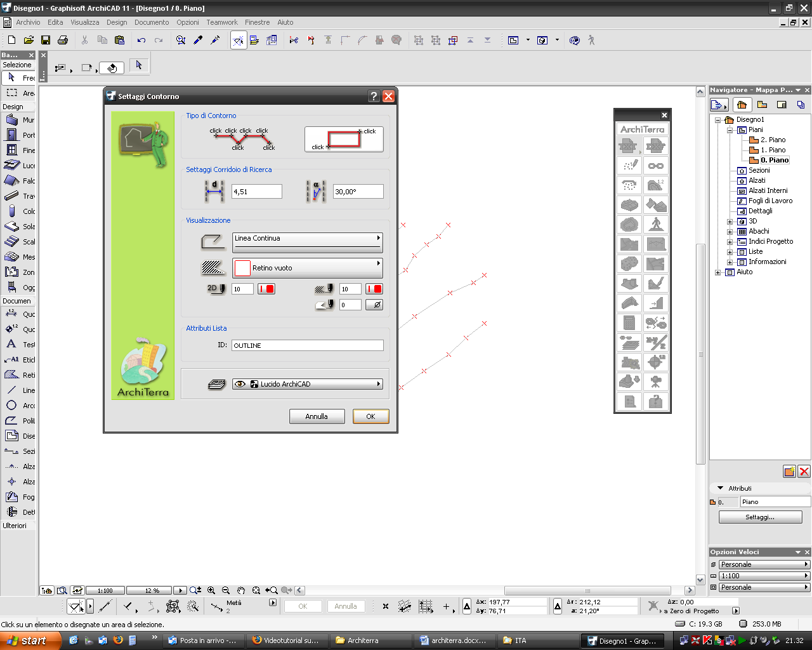Click Annulla in Settaggi Contorno dialog
812x650 pixels.
pos(317,416)
